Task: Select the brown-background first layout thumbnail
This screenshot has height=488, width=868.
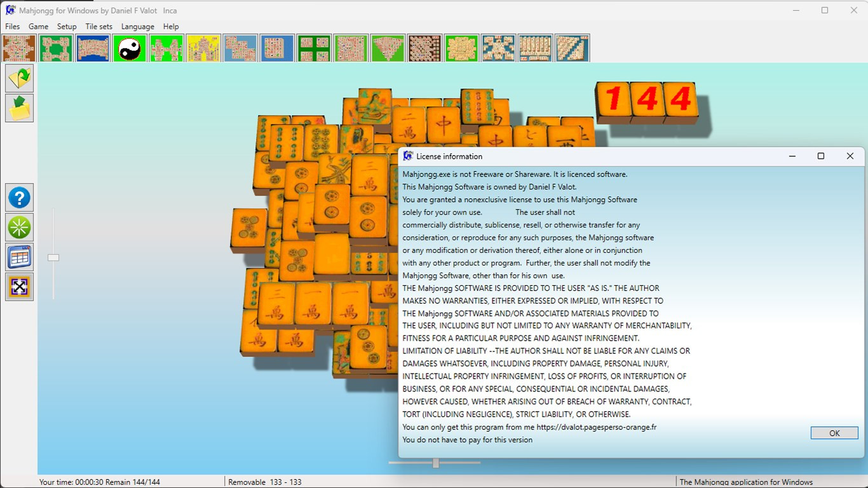Action: click(x=19, y=48)
